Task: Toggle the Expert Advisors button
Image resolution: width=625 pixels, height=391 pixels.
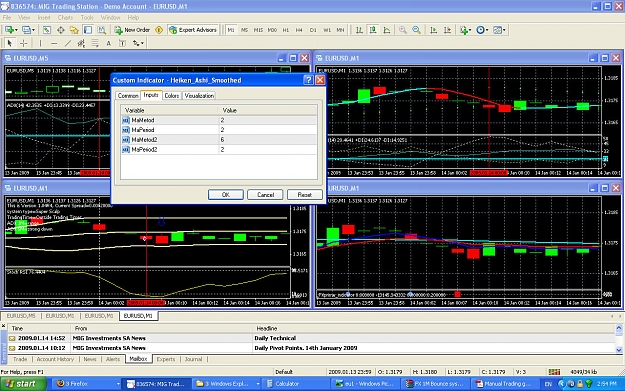Action: pyautogui.click(x=193, y=30)
